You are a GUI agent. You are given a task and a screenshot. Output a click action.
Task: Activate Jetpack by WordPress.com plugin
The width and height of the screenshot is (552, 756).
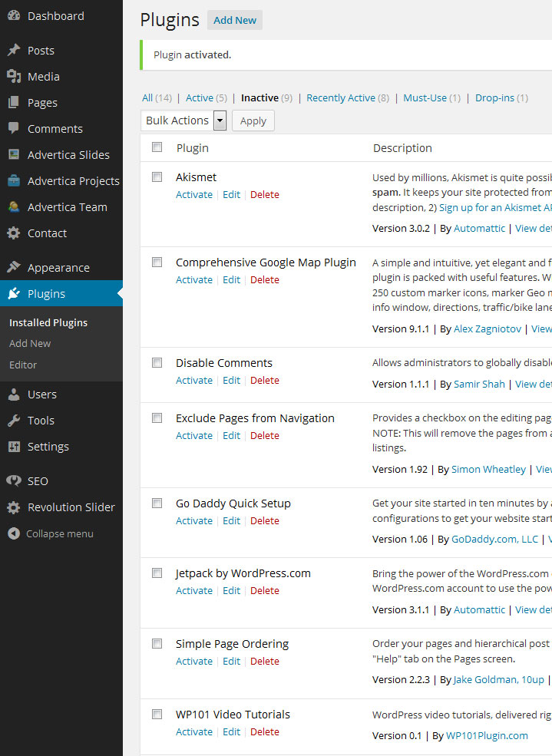point(193,591)
